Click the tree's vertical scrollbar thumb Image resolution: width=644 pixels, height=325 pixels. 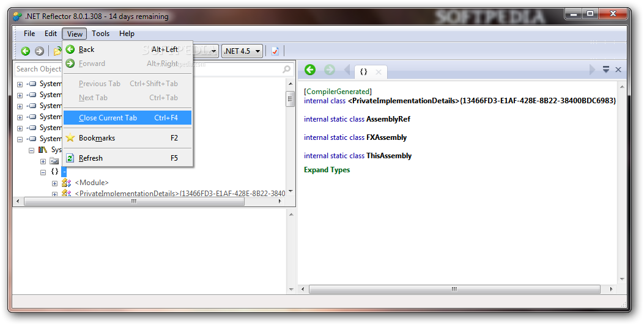291,99
